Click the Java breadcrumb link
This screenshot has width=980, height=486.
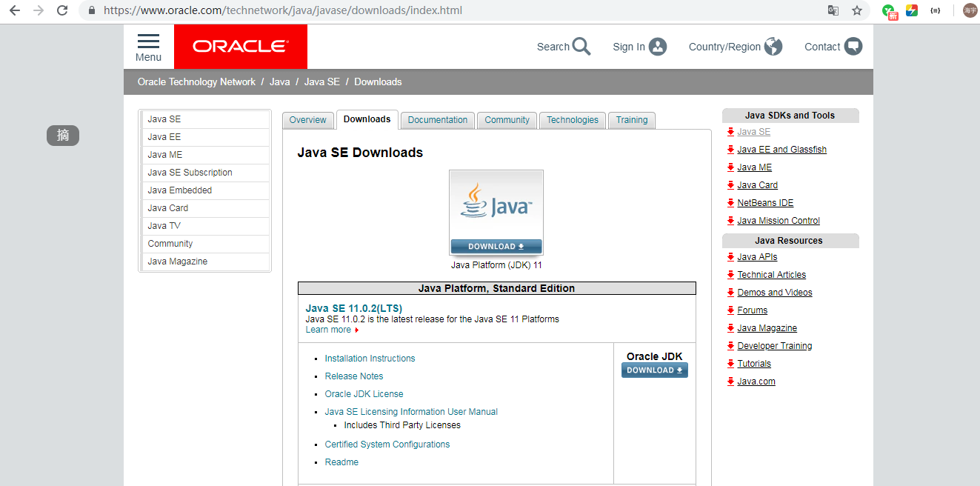(279, 81)
